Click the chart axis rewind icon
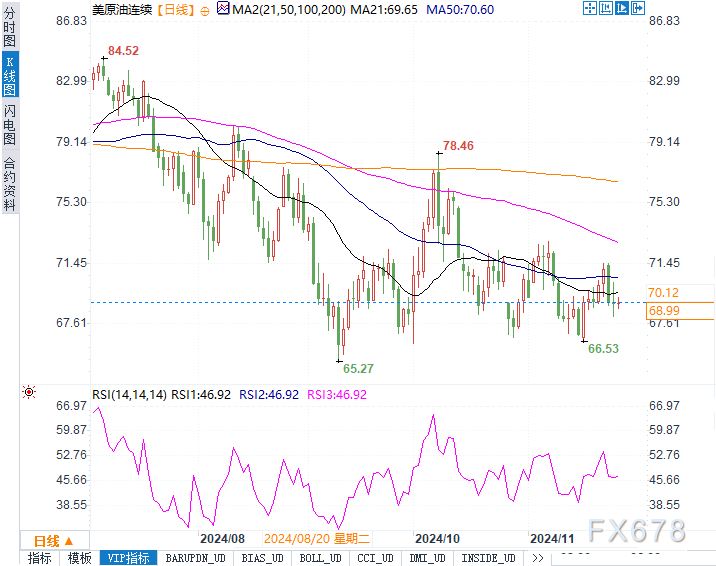This screenshot has width=716, height=566. click(606, 8)
